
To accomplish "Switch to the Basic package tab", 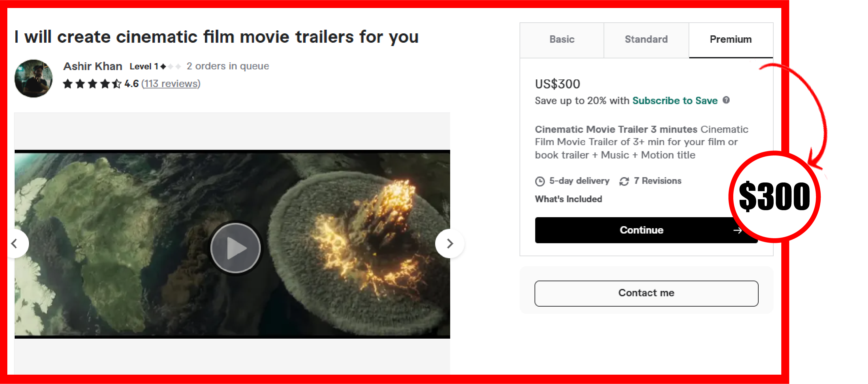I will (562, 40).
